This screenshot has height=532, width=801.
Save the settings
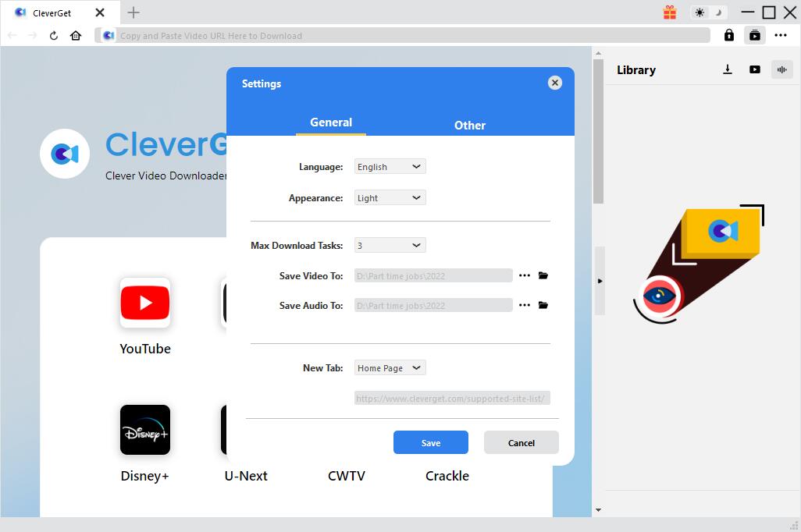(430, 442)
